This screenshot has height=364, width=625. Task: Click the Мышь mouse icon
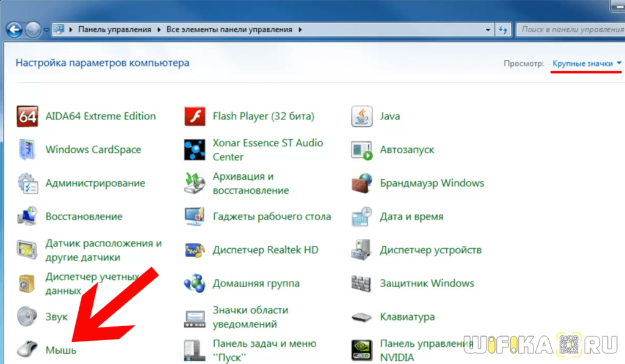28,350
